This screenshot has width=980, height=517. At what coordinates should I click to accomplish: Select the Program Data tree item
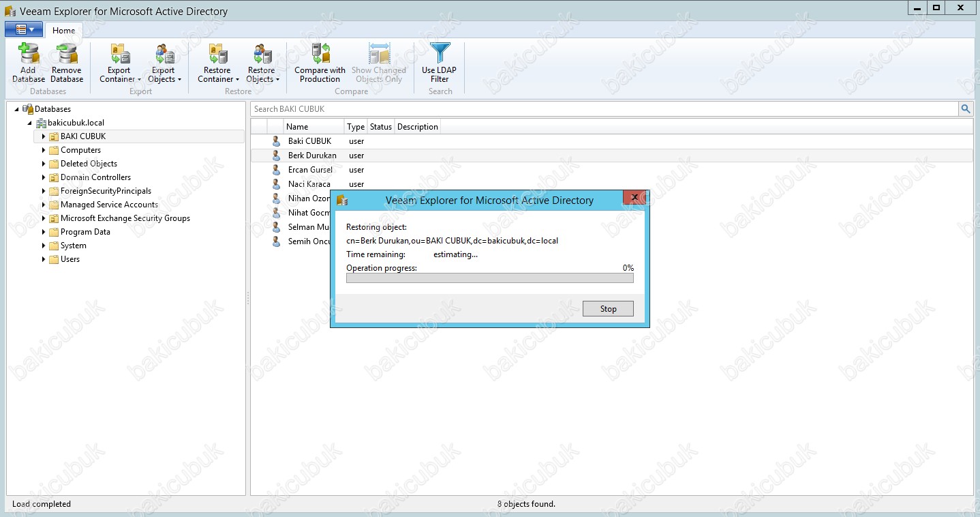85,232
